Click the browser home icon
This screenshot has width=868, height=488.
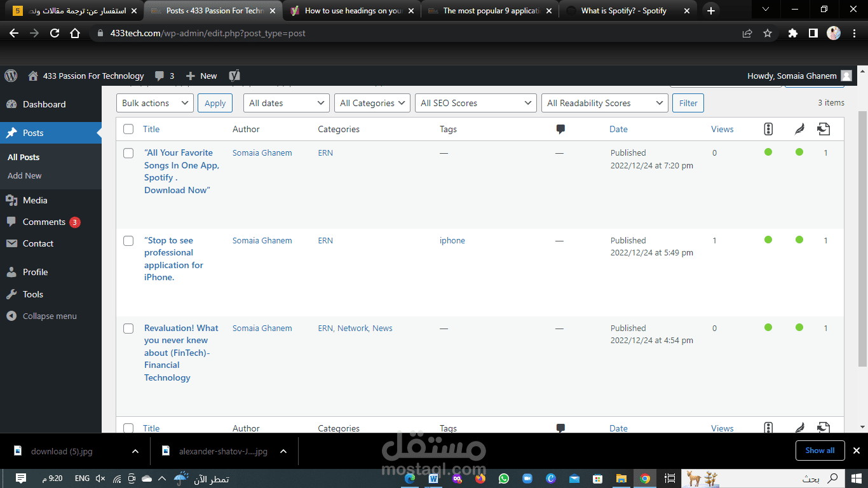(x=75, y=33)
